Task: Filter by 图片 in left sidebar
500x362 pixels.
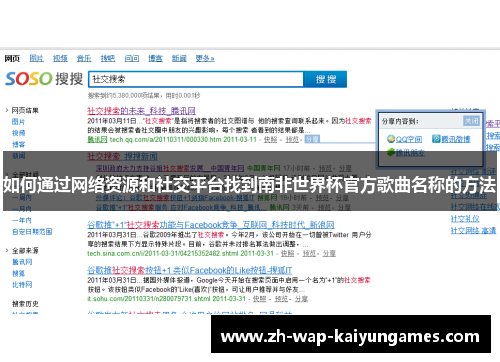Action: coord(18,122)
